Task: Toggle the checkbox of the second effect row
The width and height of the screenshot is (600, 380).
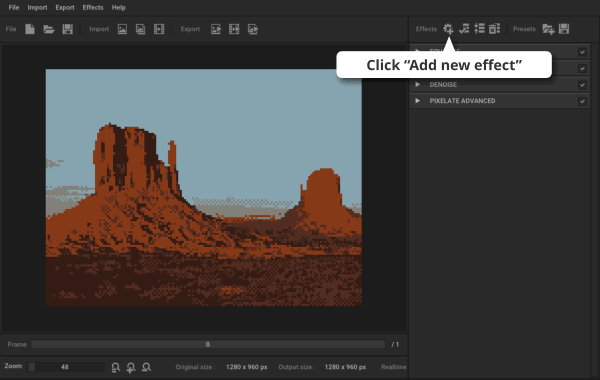Action: 582,68
